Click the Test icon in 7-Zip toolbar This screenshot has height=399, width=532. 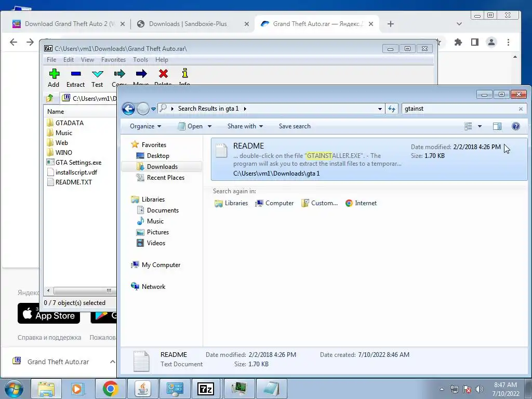point(97,74)
